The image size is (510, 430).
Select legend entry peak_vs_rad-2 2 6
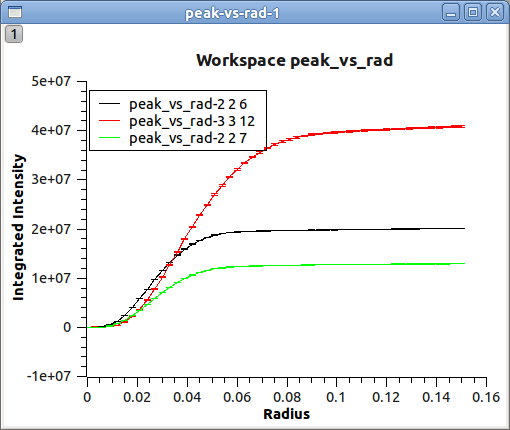(x=188, y=104)
